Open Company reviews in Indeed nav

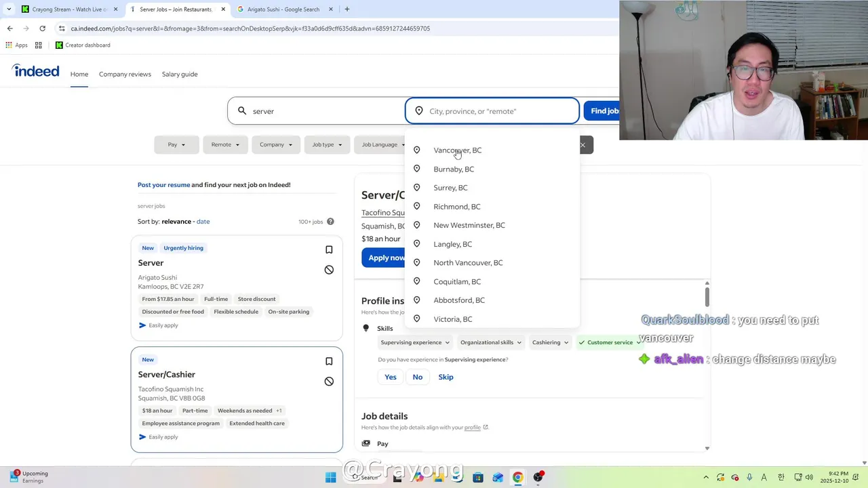click(x=125, y=74)
